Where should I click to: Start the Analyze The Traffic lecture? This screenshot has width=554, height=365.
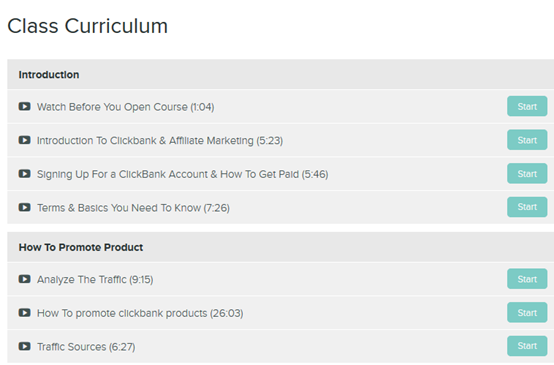527,279
